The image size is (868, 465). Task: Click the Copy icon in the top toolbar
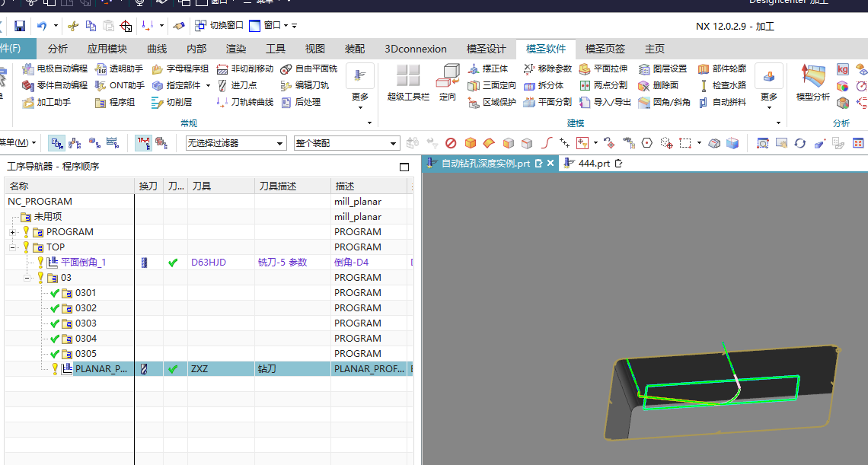click(91, 26)
